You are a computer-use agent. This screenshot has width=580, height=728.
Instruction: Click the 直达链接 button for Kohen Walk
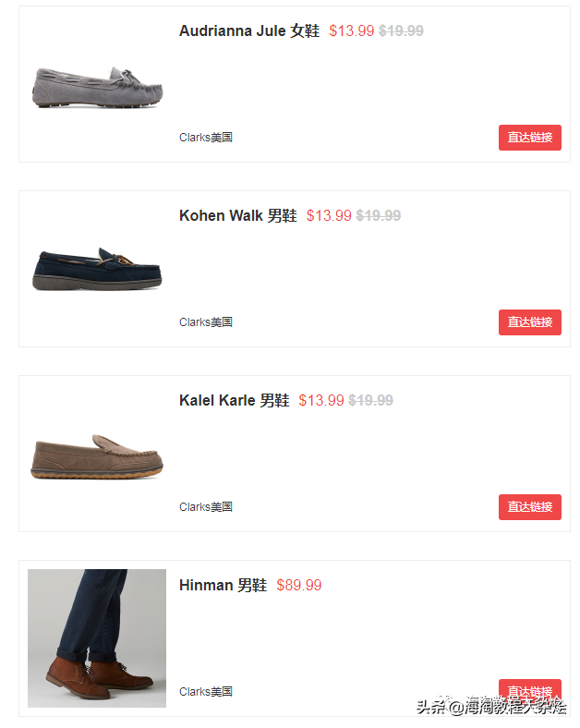click(530, 322)
